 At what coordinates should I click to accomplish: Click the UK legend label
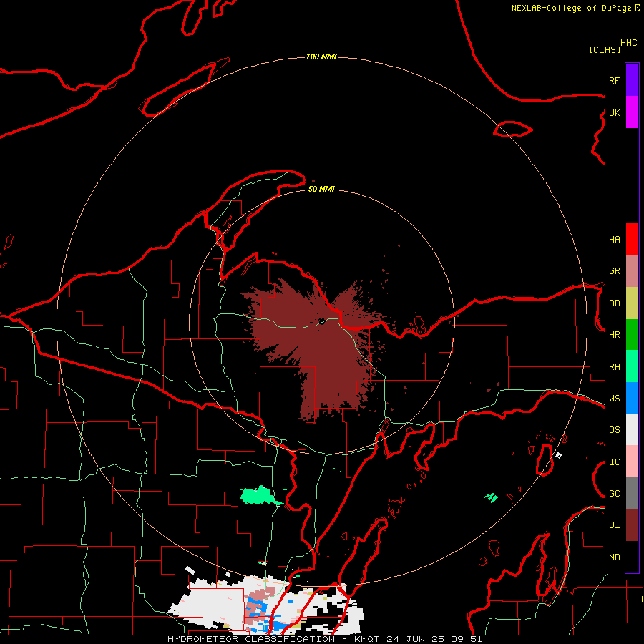click(615, 112)
